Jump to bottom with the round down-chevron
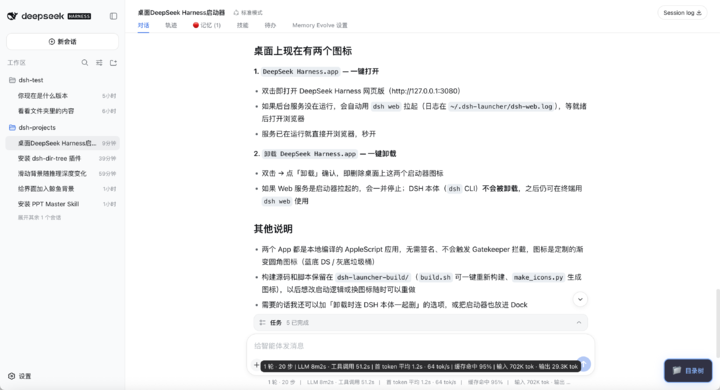 point(580,300)
